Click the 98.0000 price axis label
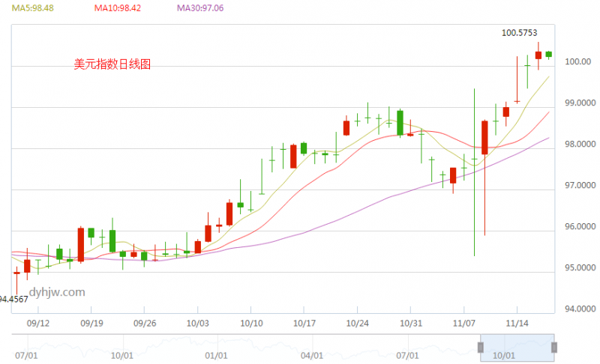Screen dimensions: 600x364 pyautogui.click(x=580, y=144)
